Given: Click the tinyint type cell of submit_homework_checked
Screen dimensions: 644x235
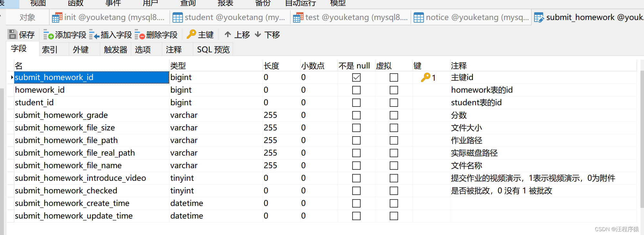Looking at the screenshot, I should click(216, 191).
